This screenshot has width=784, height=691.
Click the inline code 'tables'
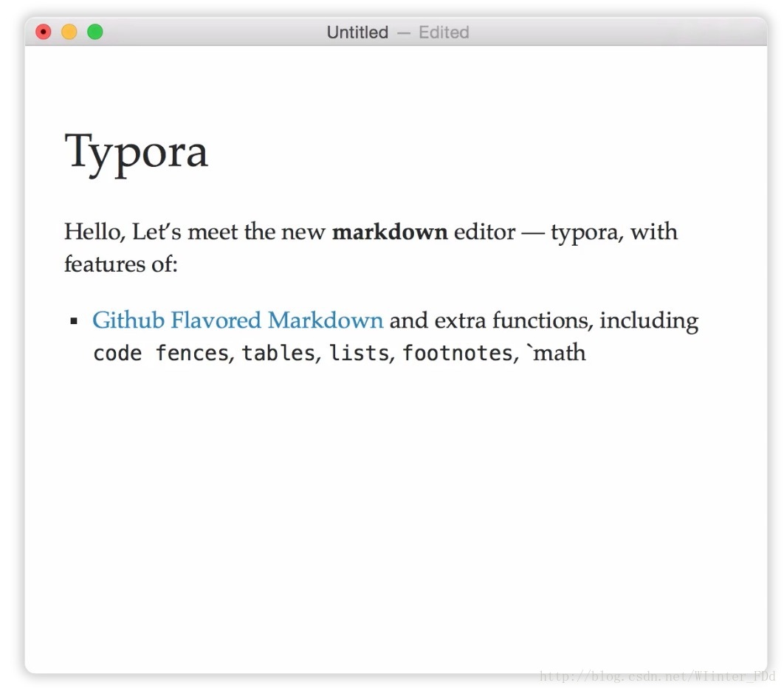point(278,353)
